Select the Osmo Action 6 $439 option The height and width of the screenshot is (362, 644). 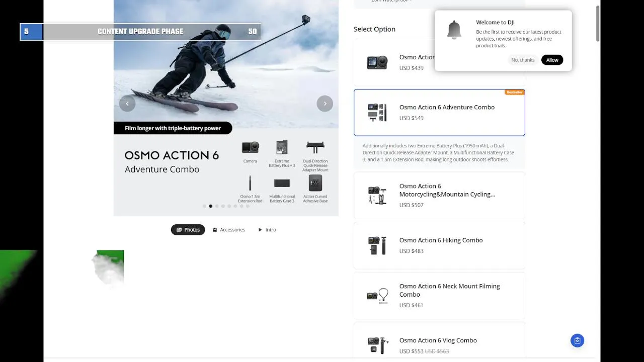[x=394, y=62]
